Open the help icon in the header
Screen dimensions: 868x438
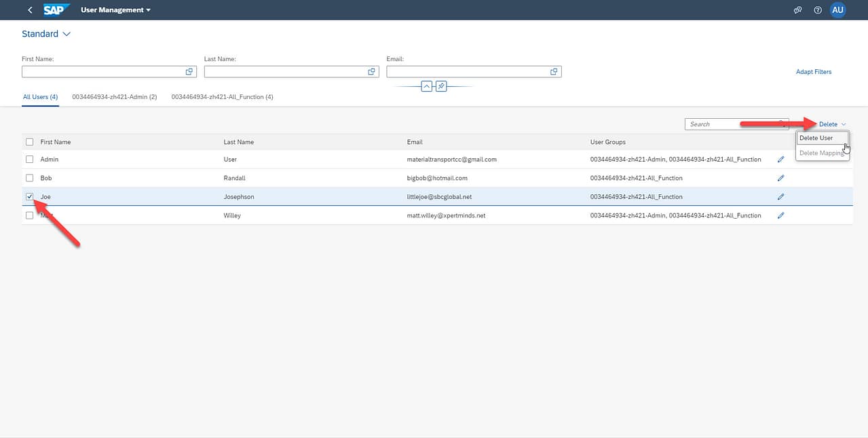point(817,10)
